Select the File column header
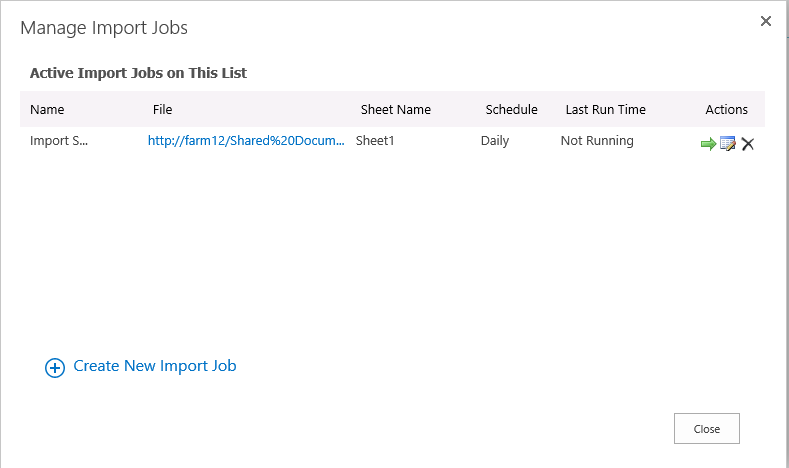 [163, 109]
